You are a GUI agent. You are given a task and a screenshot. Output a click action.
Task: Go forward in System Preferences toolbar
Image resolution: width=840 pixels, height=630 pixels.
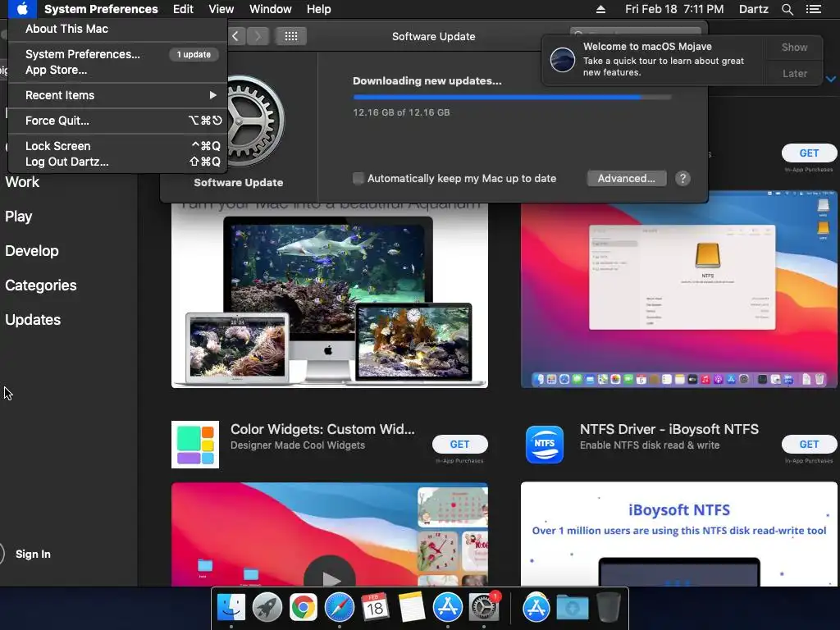(x=258, y=36)
